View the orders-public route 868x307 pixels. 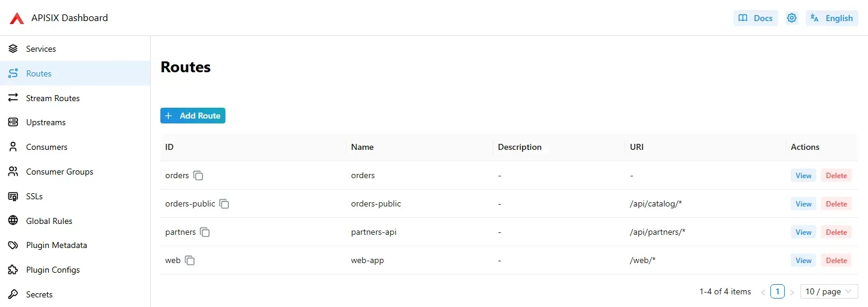804,204
